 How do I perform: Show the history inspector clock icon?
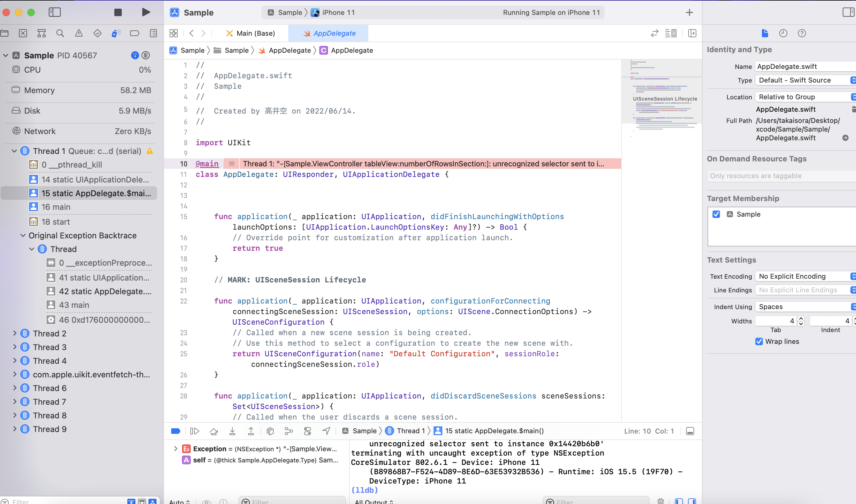coord(783,33)
